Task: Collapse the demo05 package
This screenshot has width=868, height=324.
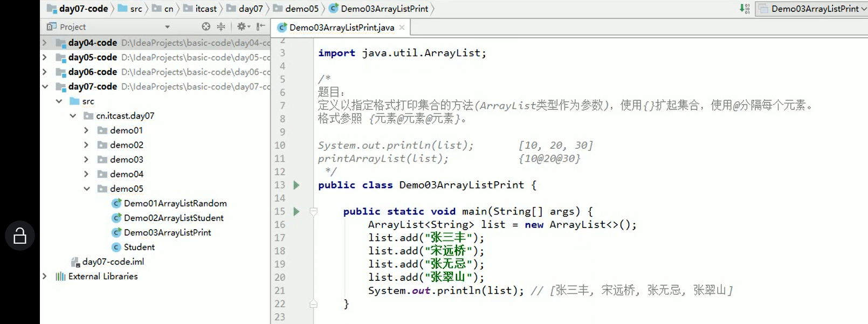Action: [x=86, y=188]
